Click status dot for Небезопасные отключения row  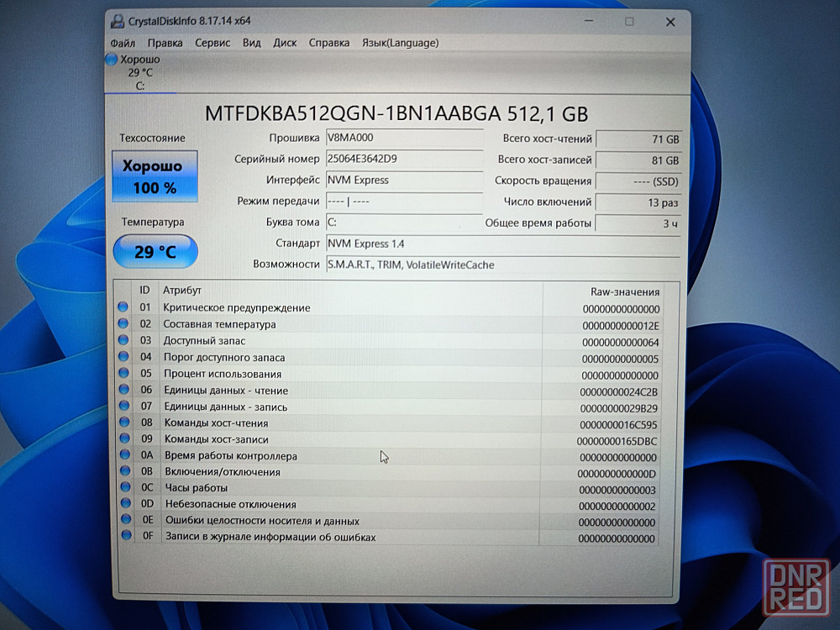[125, 504]
